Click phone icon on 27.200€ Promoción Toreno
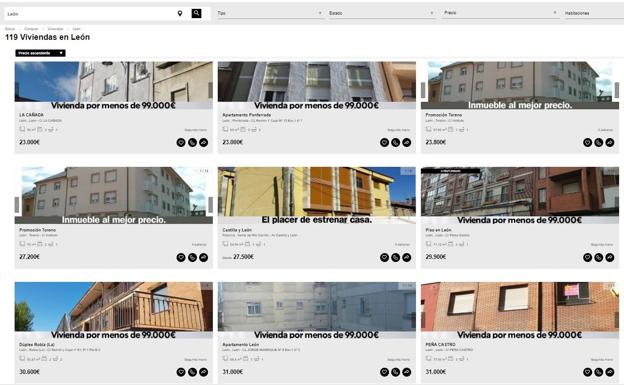The height and width of the screenshot is (385, 624). [192, 258]
